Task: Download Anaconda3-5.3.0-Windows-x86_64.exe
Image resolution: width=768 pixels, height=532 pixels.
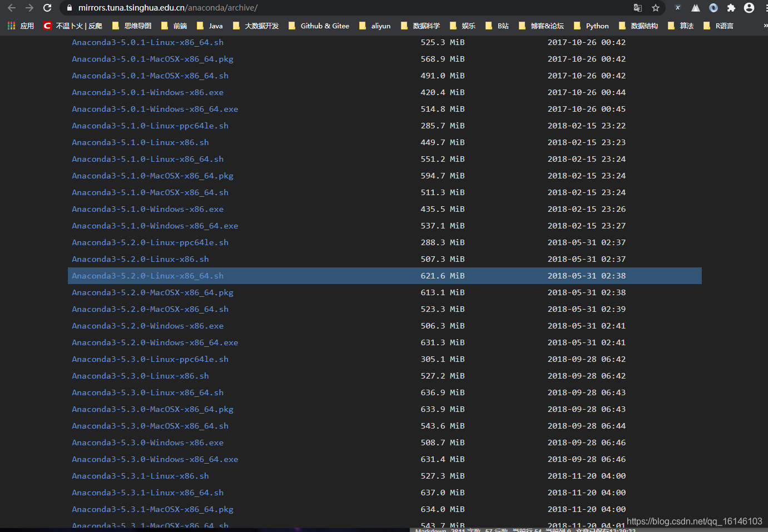Action: (x=155, y=459)
